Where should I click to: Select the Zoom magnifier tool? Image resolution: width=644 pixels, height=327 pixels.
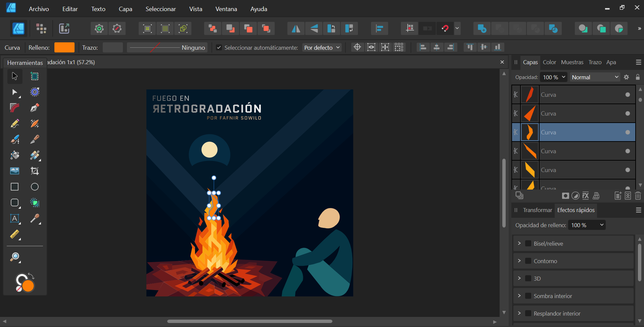tap(15, 257)
